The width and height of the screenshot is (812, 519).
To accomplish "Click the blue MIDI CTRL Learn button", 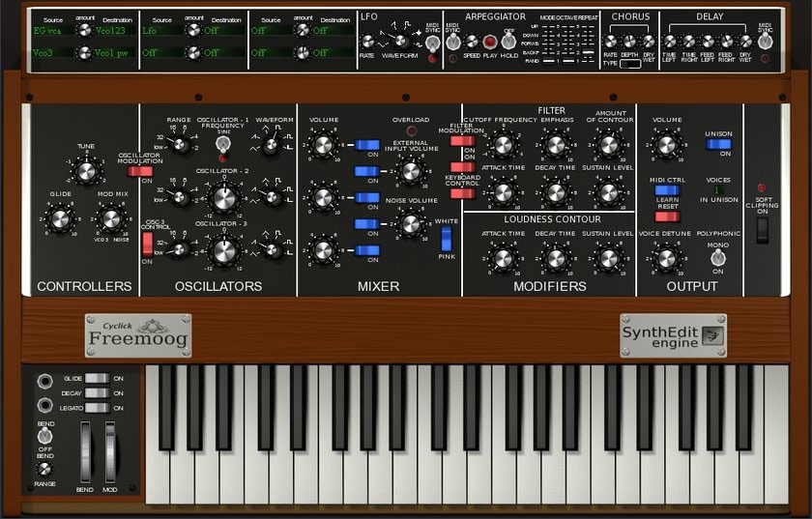I will pyautogui.click(x=668, y=190).
